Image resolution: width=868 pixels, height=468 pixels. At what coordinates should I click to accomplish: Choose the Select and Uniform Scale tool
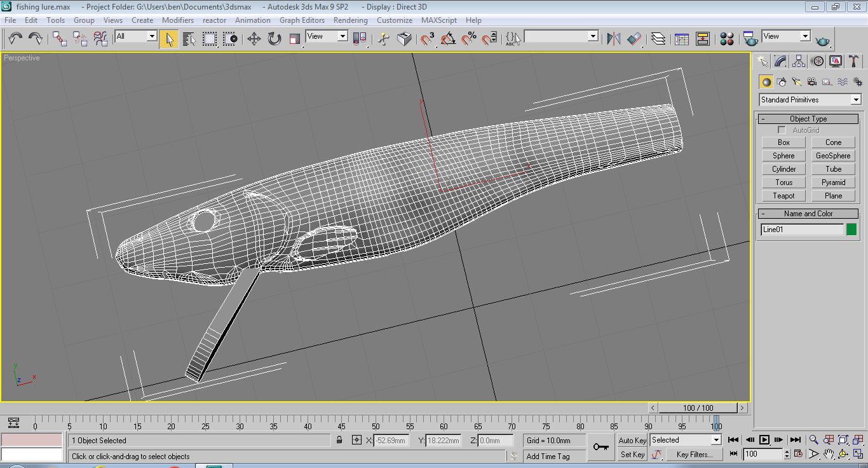(295, 39)
